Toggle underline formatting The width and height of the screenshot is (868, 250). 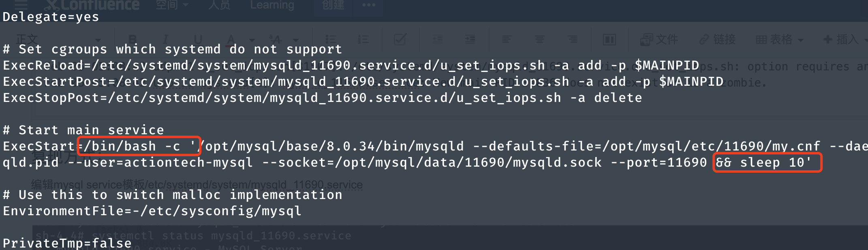point(197,39)
